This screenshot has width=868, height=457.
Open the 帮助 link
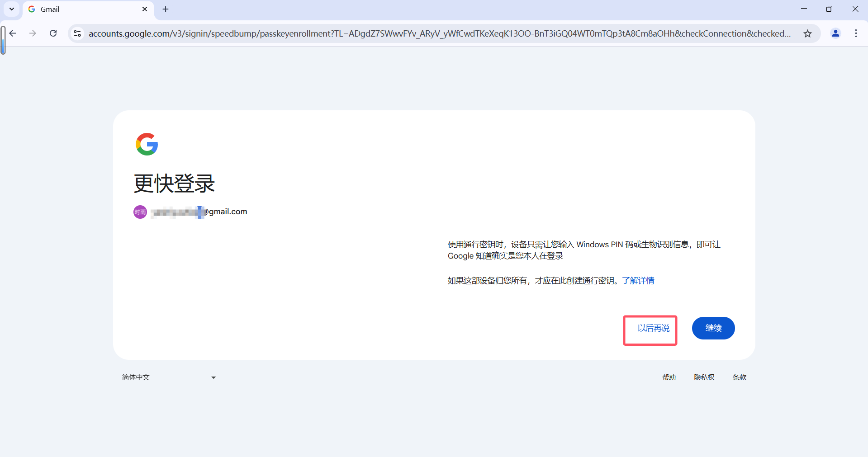coord(669,377)
